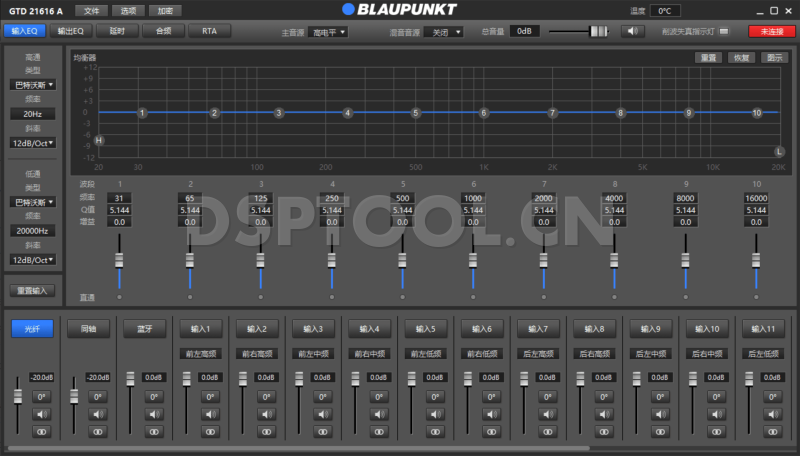Click the link icon under 输入5 channel
Viewport: 800px width, 456px height.
pyautogui.click(x=435, y=432)
